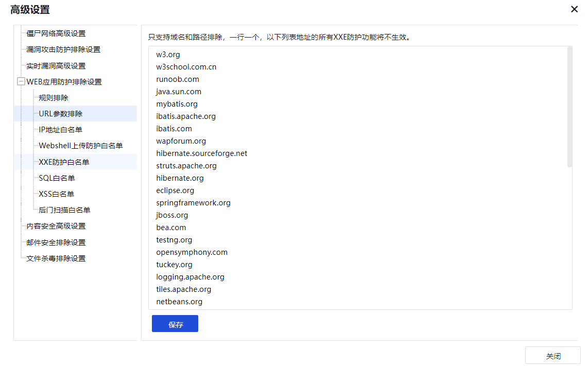Select XXE防护白名单 in the tree

64,162
